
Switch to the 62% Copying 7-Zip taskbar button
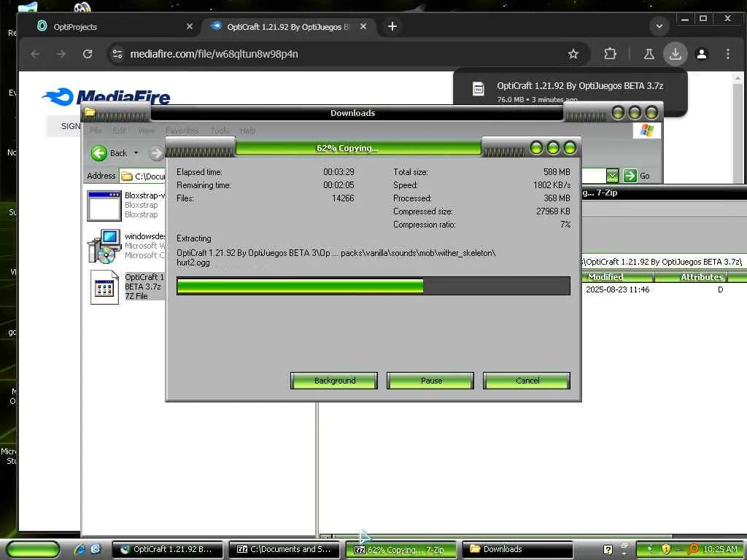click(401, 550)
